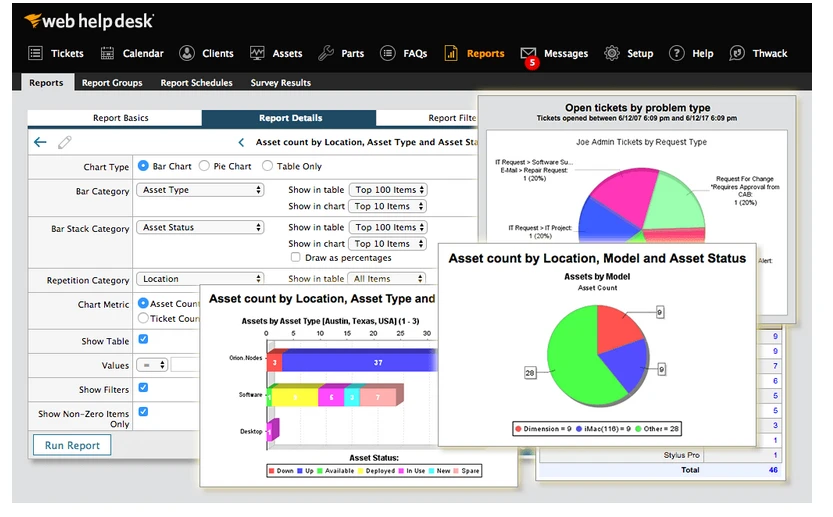This screenshot has width=833, height=517.
Task: Open Assets monitor icon
Action: [x=257, y=53]
